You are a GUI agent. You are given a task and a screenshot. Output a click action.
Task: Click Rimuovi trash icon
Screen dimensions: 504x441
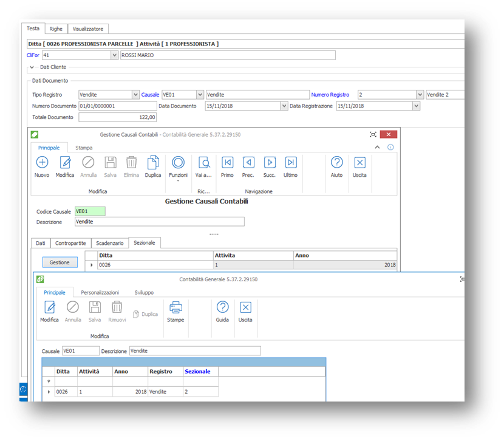pyautogui.click(x=117, y=307)
